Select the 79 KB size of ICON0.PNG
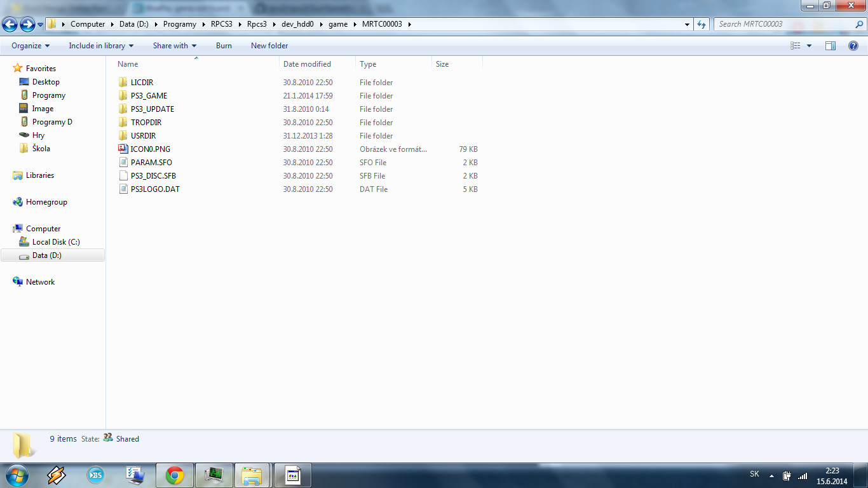This screenshot has width=868, height=488. [x=468, y=149]
